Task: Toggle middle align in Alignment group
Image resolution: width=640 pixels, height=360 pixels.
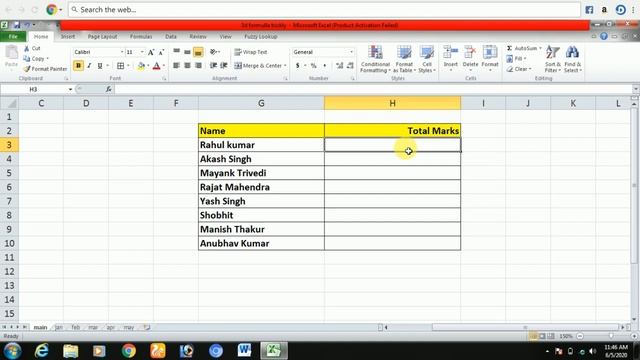Action: [187, 52]
